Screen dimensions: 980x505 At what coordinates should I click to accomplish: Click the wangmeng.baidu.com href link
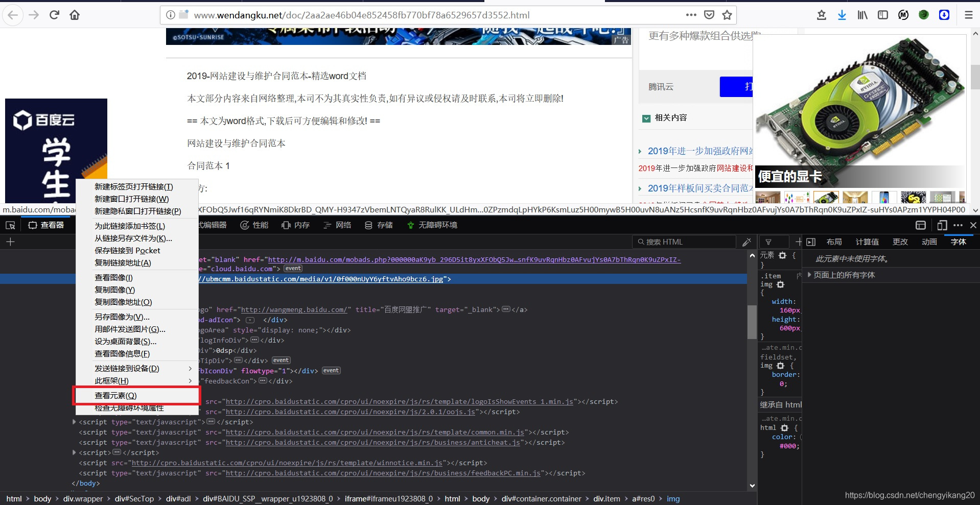click(294, 310)
